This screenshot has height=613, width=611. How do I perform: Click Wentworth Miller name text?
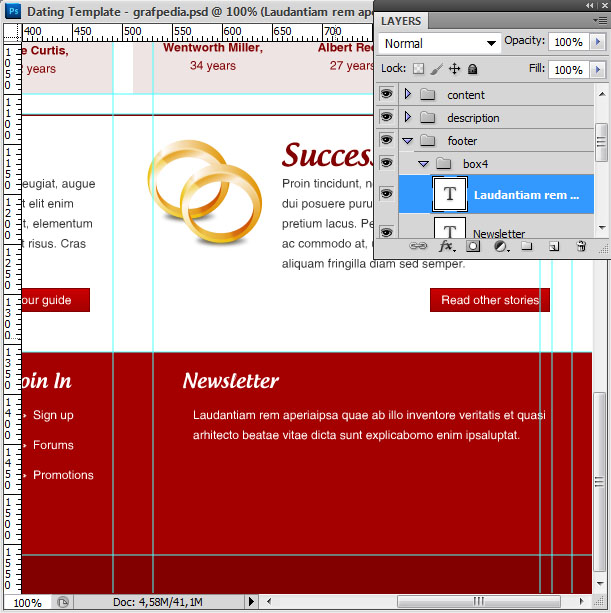[213, 48]
